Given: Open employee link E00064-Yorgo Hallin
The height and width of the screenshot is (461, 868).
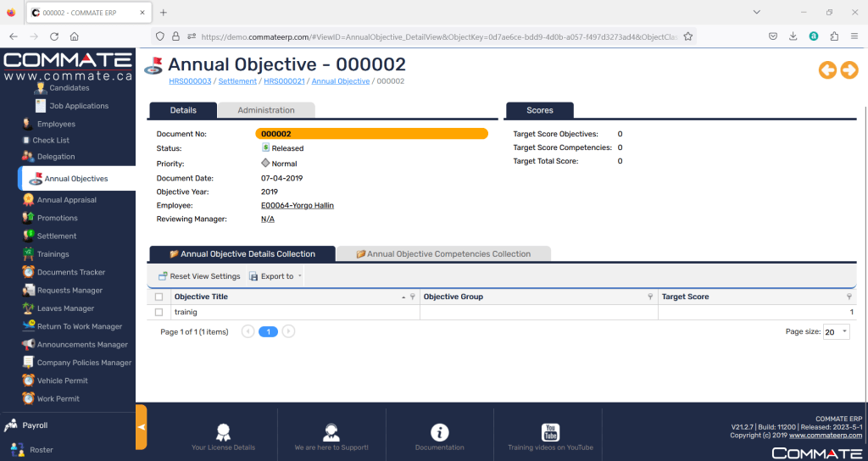Looking at the screenshot, I should [298, 205].
